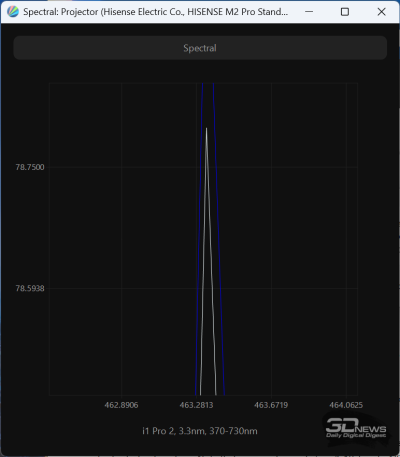The width and height of the screenshot is (400, 457).
Task: Click the colorful app icon in title bar
Action: pyautogui.click(x=13, y=12)
